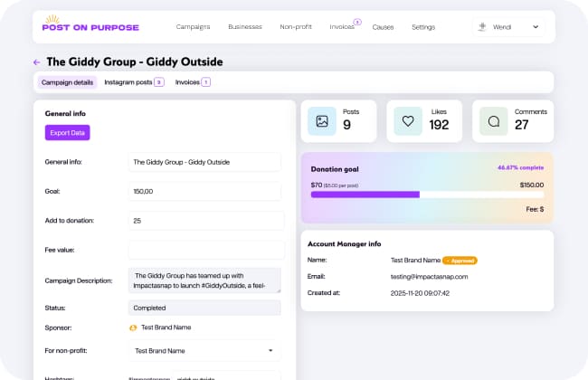Click the Wendi user avatar icon
Screen dimensions: 588x380
(483, 27)
